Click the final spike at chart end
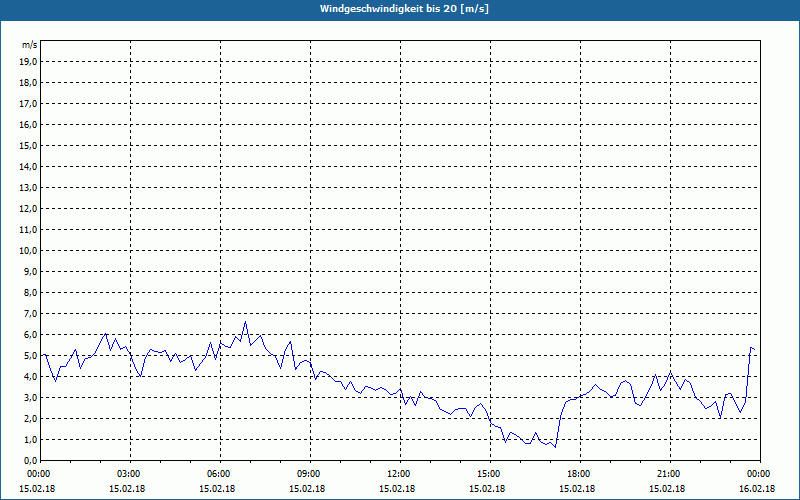This screenshot has height=500, width=800. click(751, 348)
